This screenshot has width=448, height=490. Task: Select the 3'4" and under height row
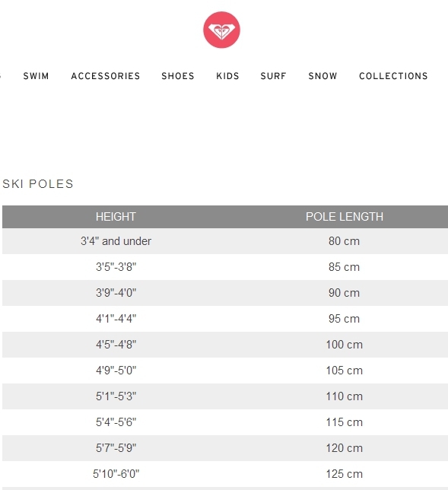tap(225, 241)
